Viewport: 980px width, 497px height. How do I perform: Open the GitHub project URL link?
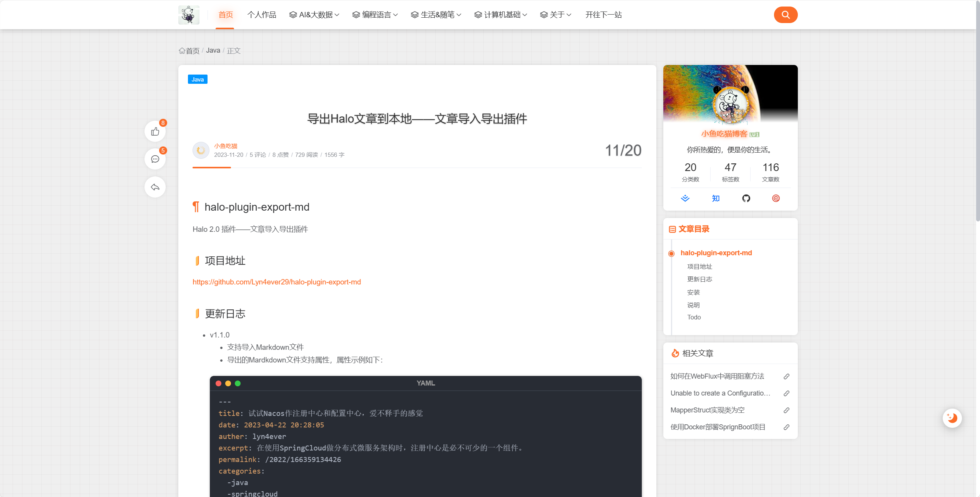(x=277, y=282)
